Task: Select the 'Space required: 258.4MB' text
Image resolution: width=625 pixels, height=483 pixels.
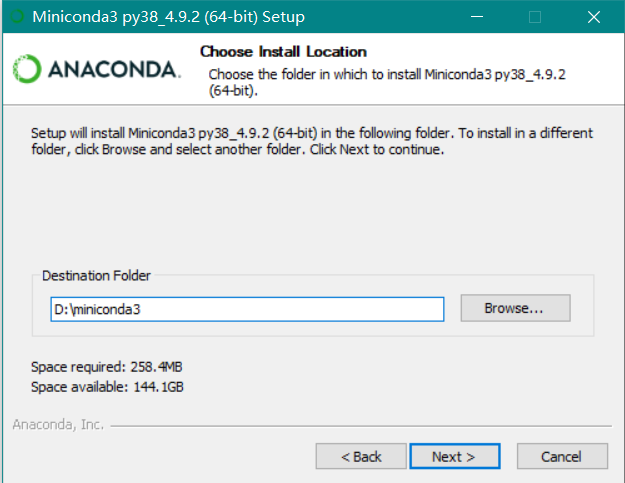Action: tap(107, 367)
